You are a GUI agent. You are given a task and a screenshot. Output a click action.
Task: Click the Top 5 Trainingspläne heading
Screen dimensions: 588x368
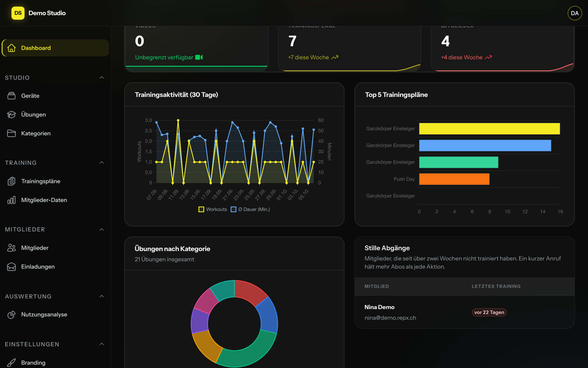(x=396, y=95)
